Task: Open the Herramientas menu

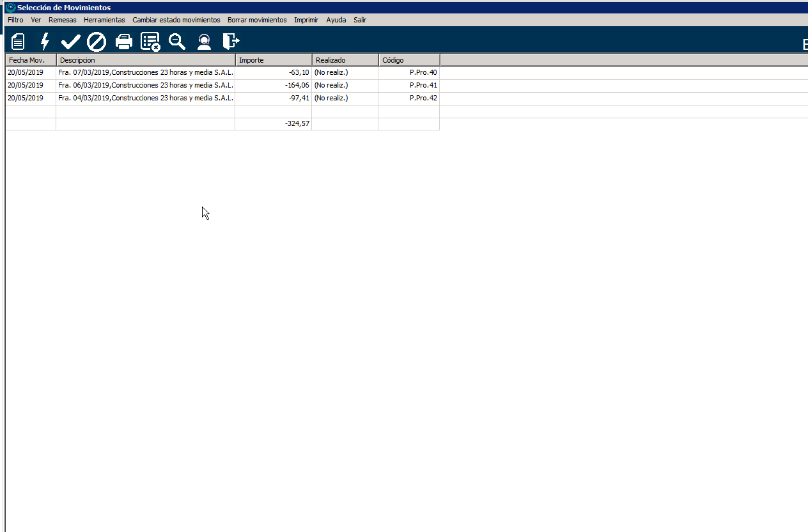Action: click(x=104, y=20)
